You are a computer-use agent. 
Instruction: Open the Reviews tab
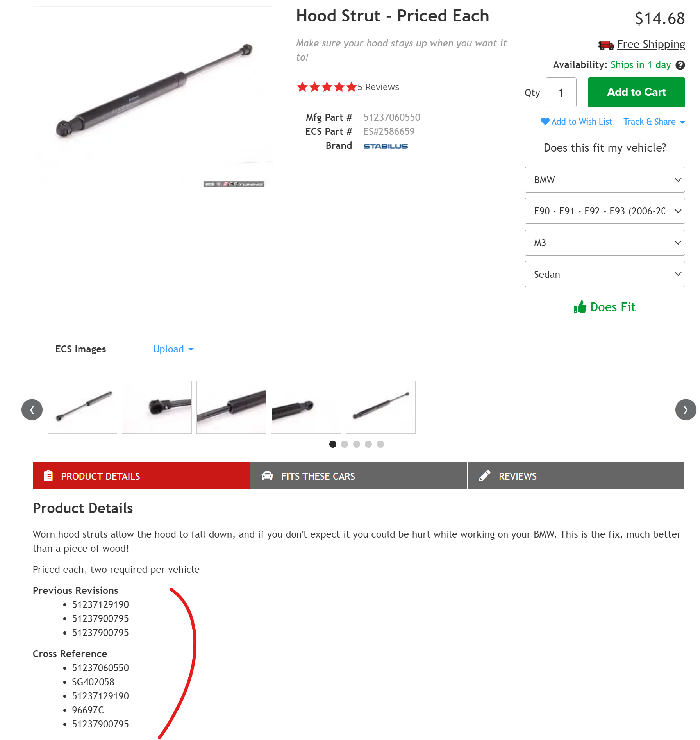tap(576, 475)
